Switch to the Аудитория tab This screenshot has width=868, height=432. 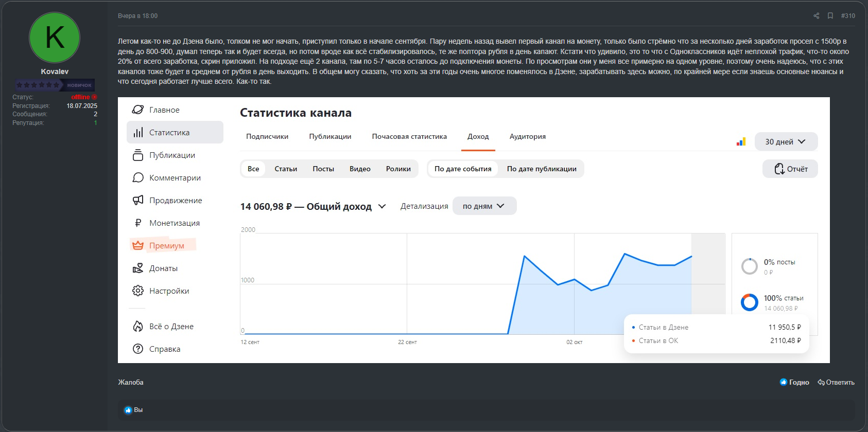pyautogui.click(x=527, y=137)
